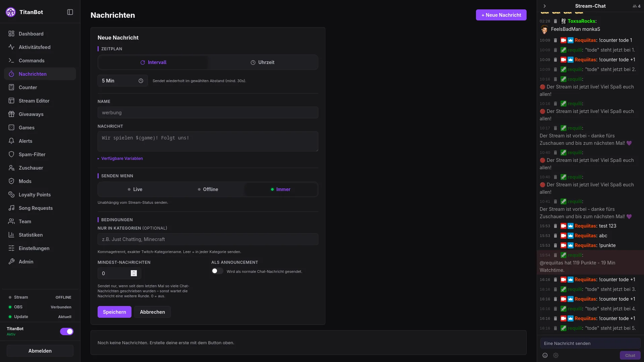Open chat settings with the gear icon
Image resolution: width=644 pixels, height=362 pixels.
pos(556,355)
